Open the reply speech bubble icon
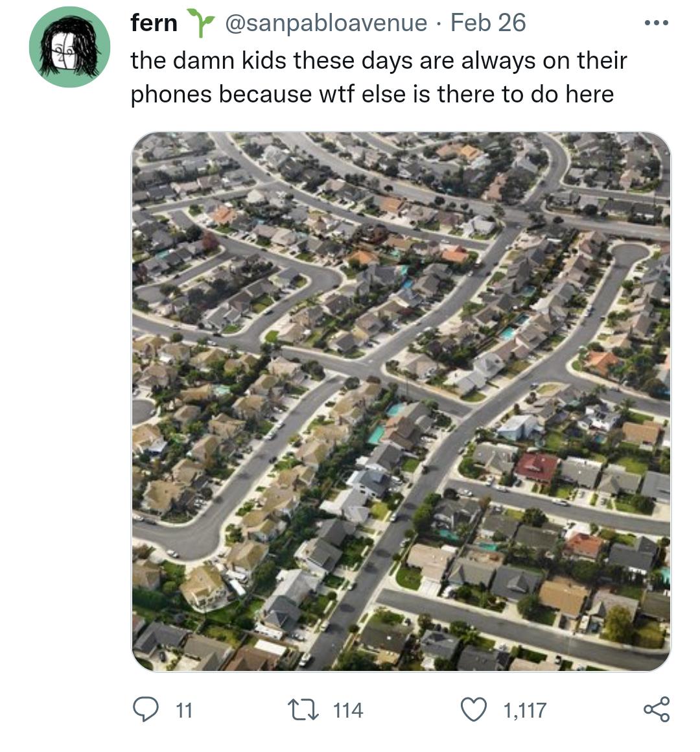The height and width of the screenshot is (752, 700). coord(145,709)
